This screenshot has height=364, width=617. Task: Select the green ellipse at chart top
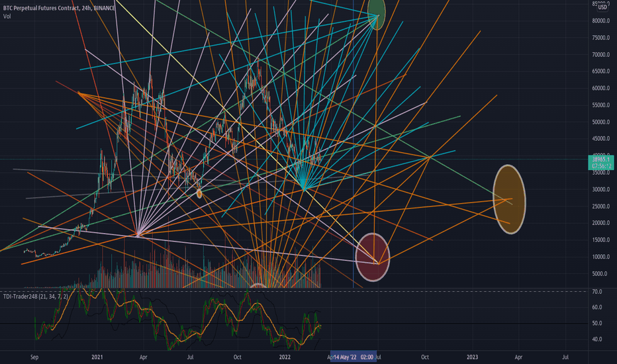point(377,14)
